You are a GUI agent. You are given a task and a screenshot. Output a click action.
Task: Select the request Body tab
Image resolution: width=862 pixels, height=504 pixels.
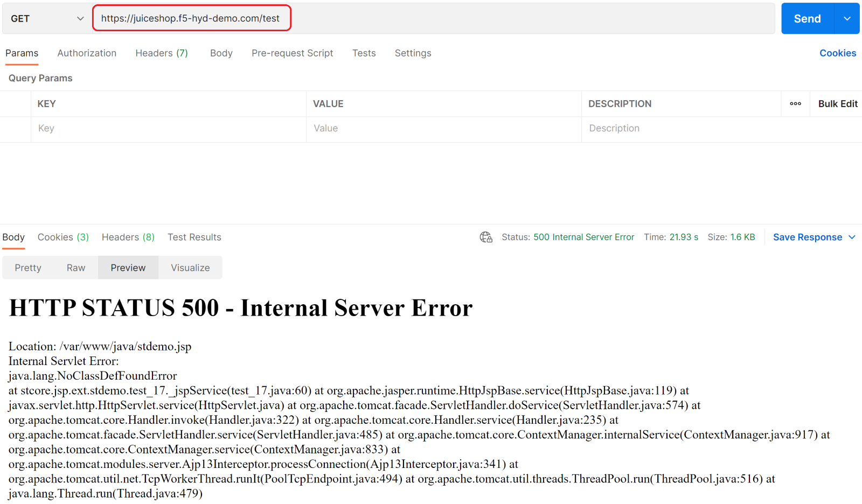point(221,53)
